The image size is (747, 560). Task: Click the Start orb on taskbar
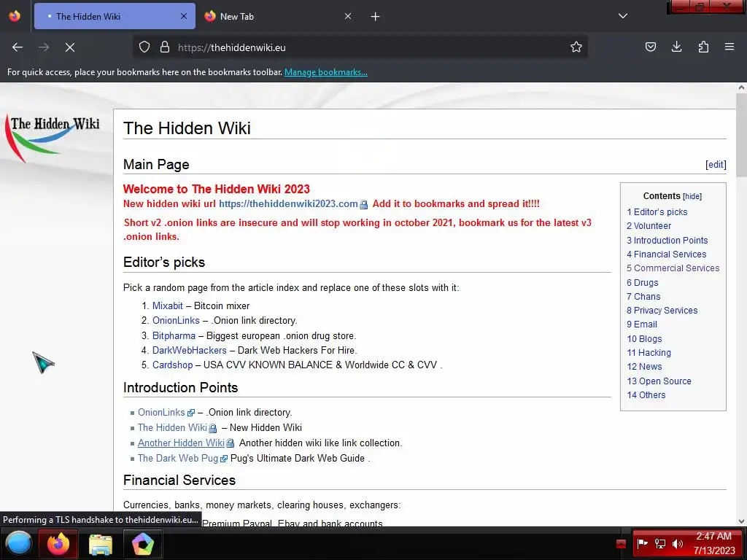coord(18,543)
